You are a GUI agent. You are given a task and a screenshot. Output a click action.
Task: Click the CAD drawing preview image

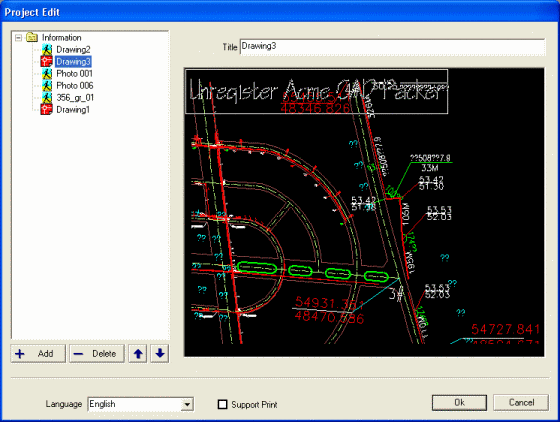[x=364, y=212]
